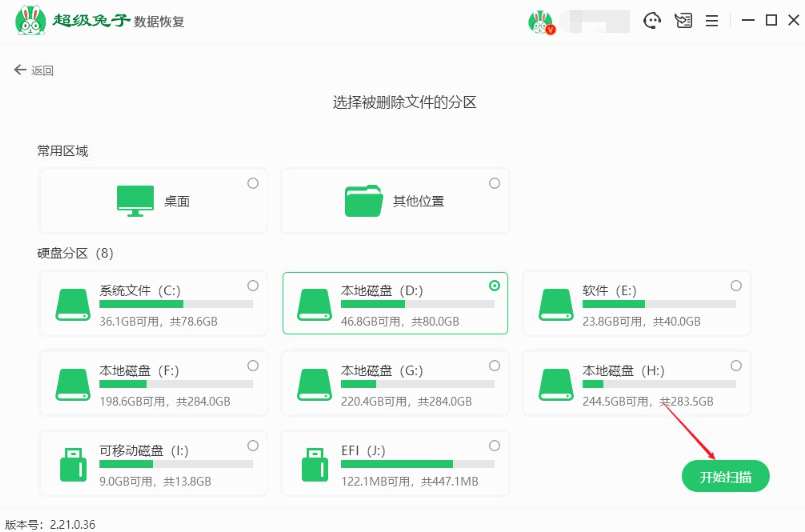
Task: Click the 本地磁盘 (G:) label
Action: [382, 371]
